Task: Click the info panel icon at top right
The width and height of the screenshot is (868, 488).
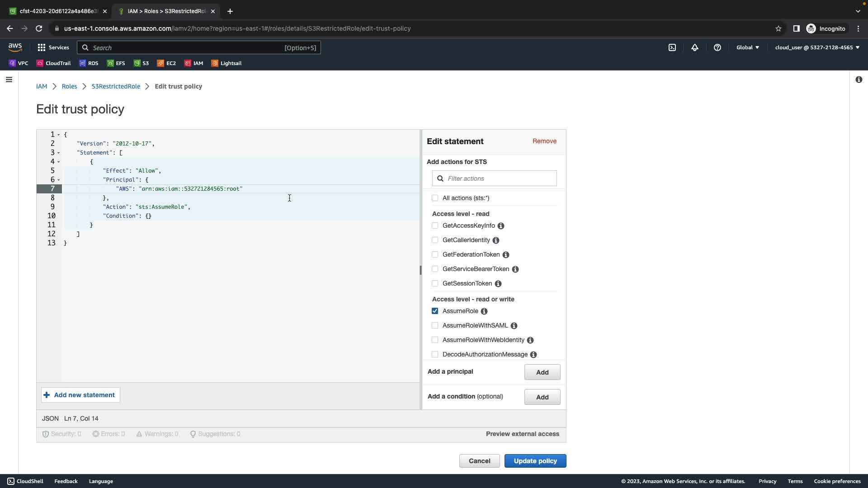Action: (859, 80)
